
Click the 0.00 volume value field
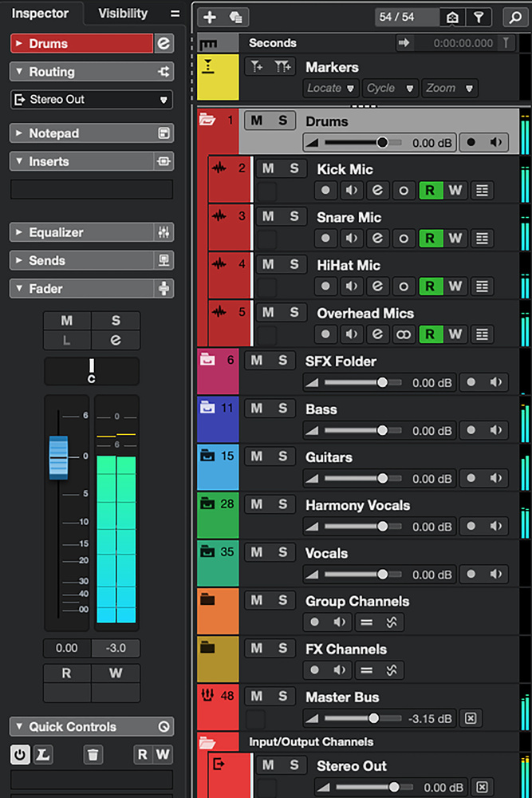tap(67, 648)
